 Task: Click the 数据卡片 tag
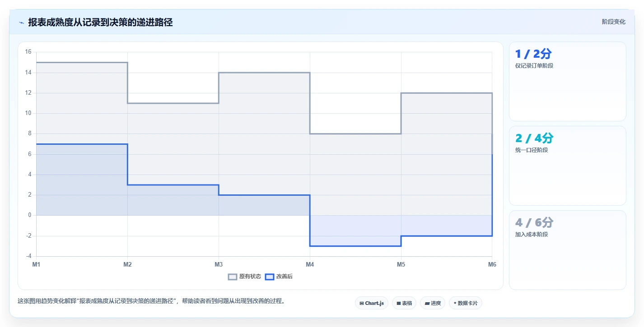[x=466, y=303]
